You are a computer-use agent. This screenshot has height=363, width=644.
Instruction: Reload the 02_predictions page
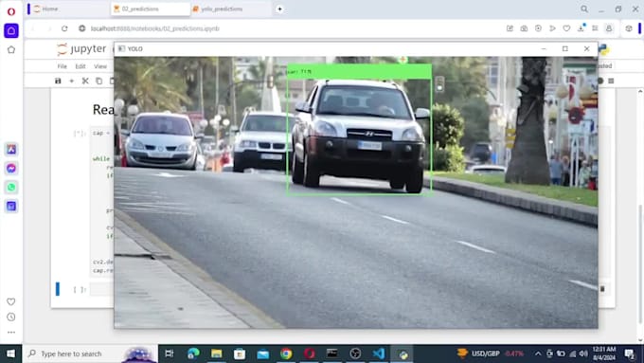pos(64,28)
